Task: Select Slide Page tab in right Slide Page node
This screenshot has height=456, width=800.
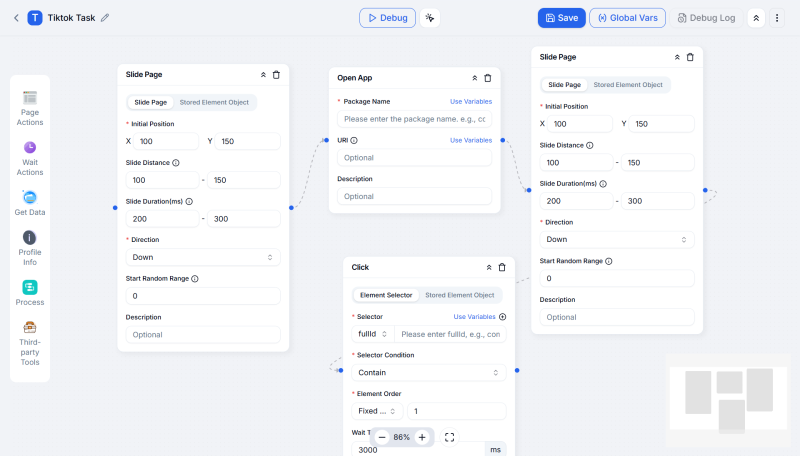Action: [x=564, y=85]
